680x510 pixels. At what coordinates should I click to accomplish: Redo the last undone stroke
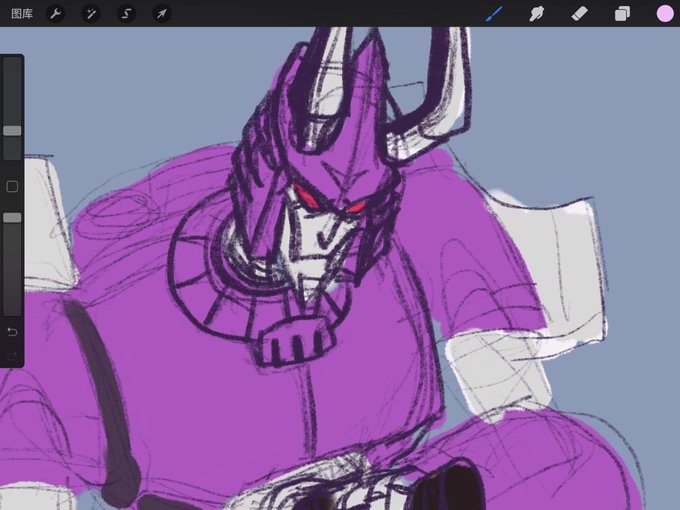(12, 356)
